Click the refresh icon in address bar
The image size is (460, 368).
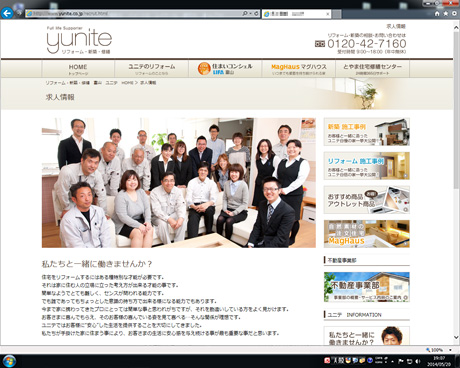click(256, 14)
